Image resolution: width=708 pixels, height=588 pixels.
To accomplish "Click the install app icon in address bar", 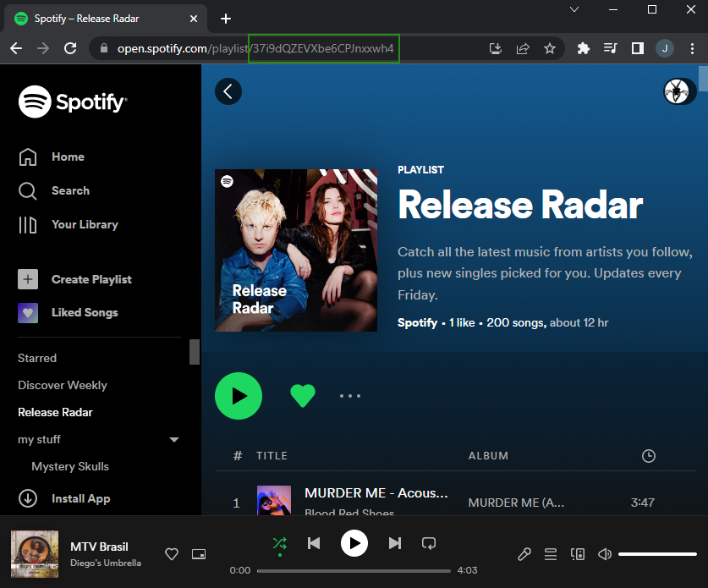I will 496,48.
